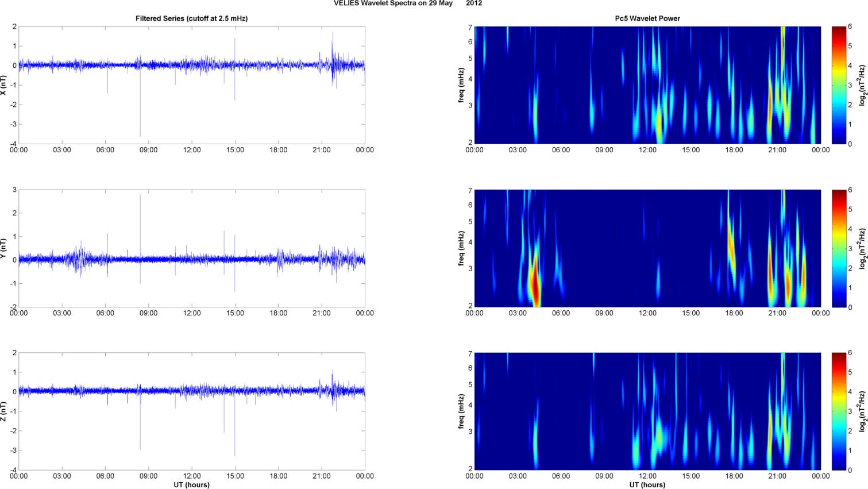This screenshot has width=868, height=489.
Task: Click inside the middle Pc5 wavelet spectrogram
Action: coord(647,248)
